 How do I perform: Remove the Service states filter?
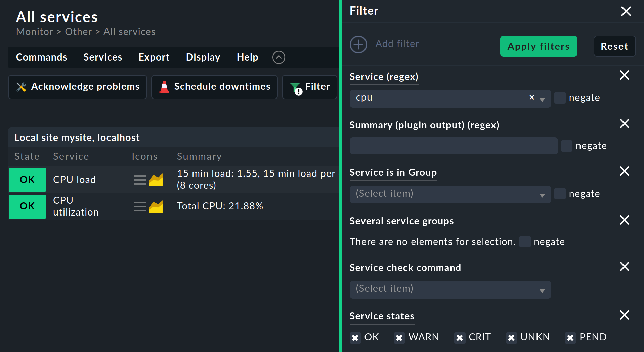[624, 315]
